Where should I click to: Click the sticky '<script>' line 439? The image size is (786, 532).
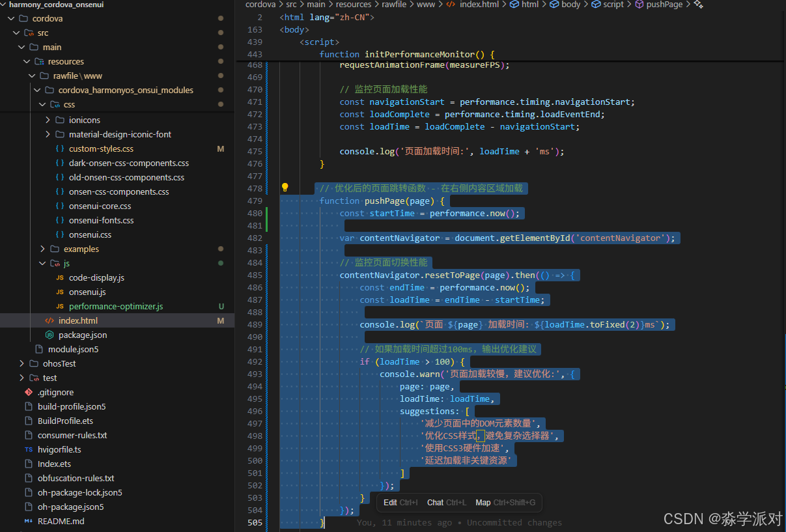pyautogui.click(x=319, y=42)
